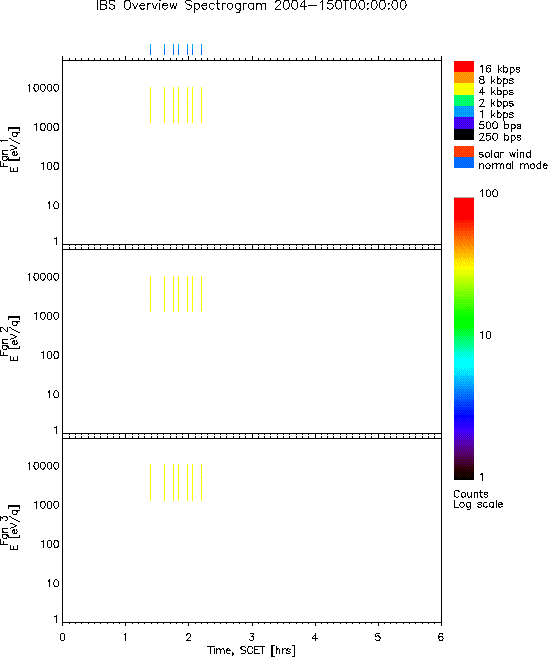Click the Fan 1 '10000' energy label
This screenshot has height=657, width=548.
[43, 88]
